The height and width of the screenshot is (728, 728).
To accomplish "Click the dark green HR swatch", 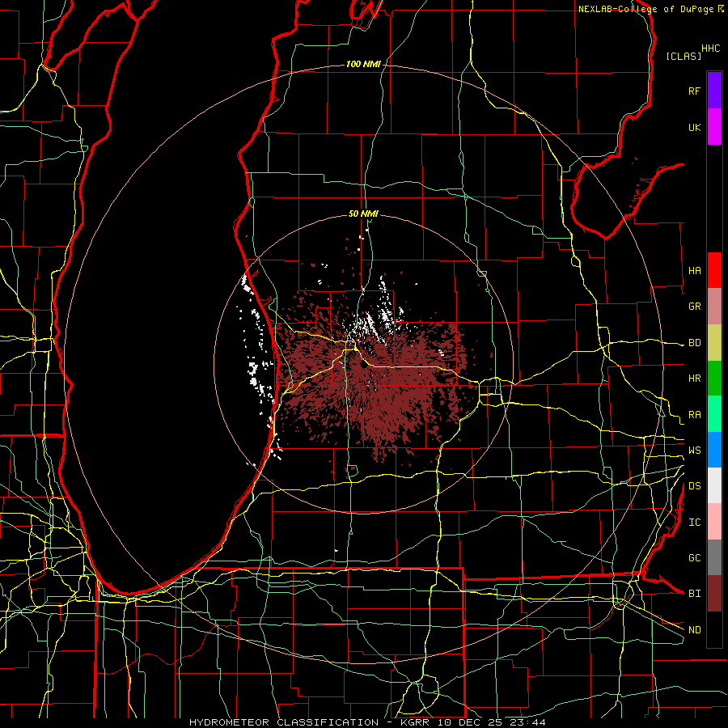I will tap(714, 379).
